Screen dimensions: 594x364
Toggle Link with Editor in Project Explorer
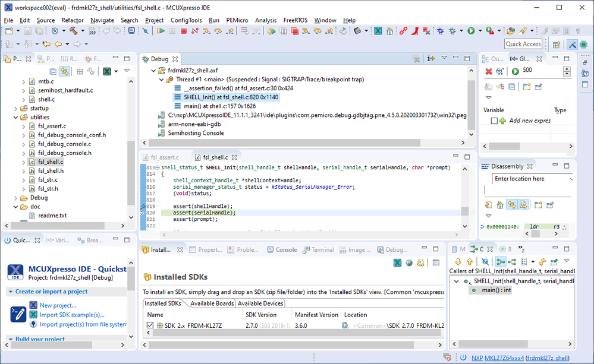coord(65,71)
